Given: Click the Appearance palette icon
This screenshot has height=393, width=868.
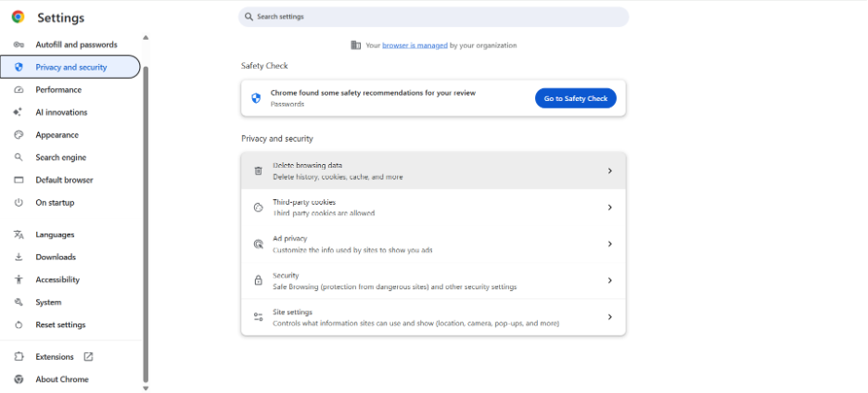Looking at the screenshot, I should (19, 135).
